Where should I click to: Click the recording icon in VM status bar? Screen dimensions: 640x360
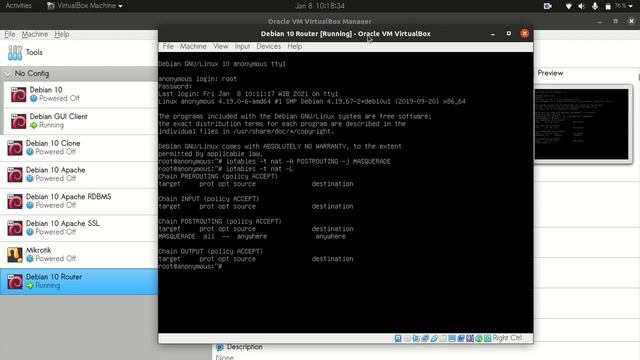tap(461, 338)
